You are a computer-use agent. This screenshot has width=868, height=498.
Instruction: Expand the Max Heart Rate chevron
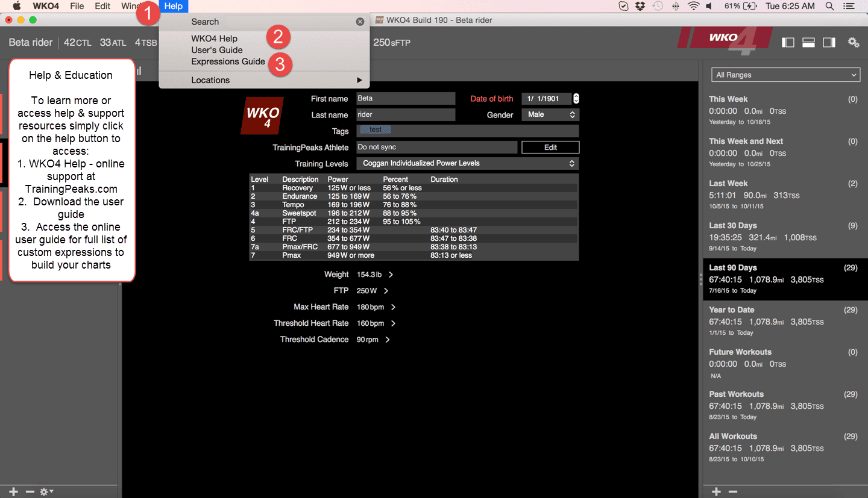tap(394, 307)
